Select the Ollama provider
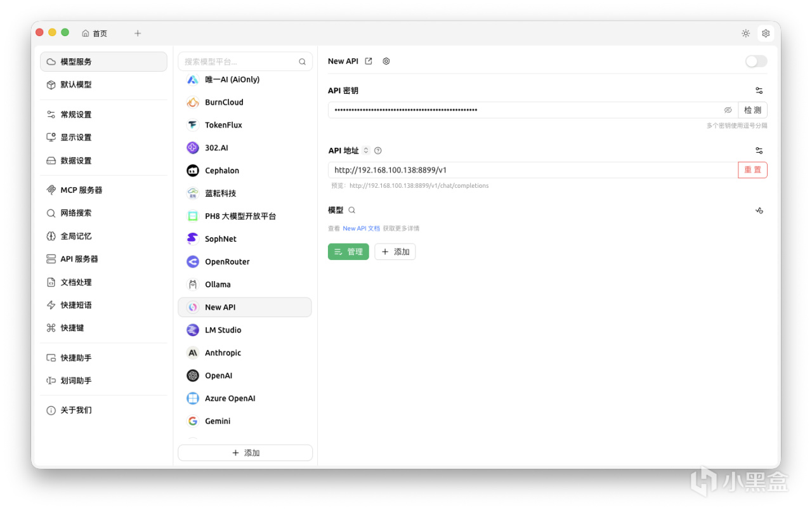Screen dimensions: 812x510 point(245,284)
